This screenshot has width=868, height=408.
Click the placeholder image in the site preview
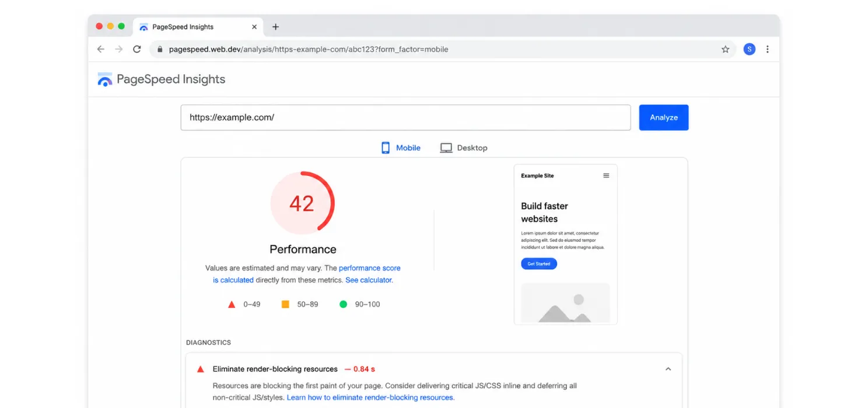coord(565,303)
